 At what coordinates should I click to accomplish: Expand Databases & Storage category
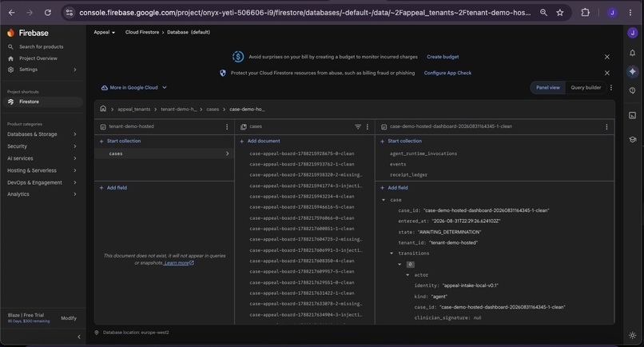pos(42,134)
